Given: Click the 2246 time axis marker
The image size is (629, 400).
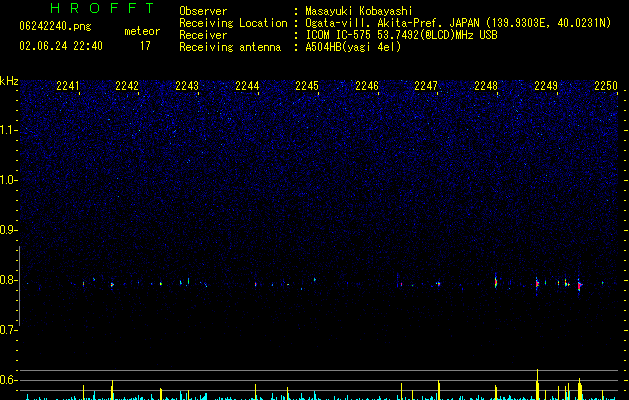Looking at the screenshot, I should [367, 86].
